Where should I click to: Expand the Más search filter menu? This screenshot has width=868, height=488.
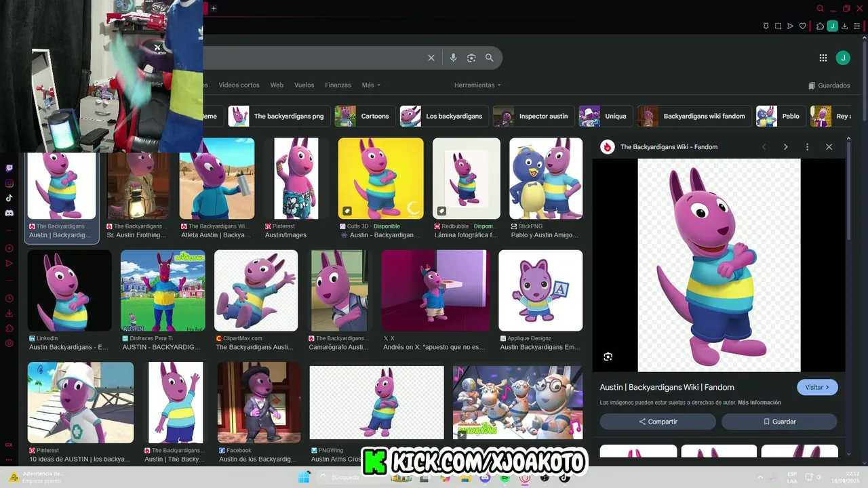[371, 85]
